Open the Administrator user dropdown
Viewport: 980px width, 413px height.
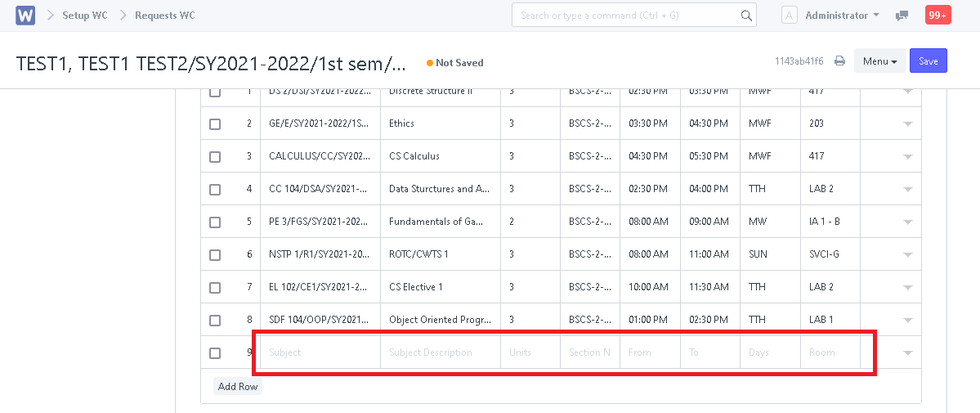click(842, 16)
